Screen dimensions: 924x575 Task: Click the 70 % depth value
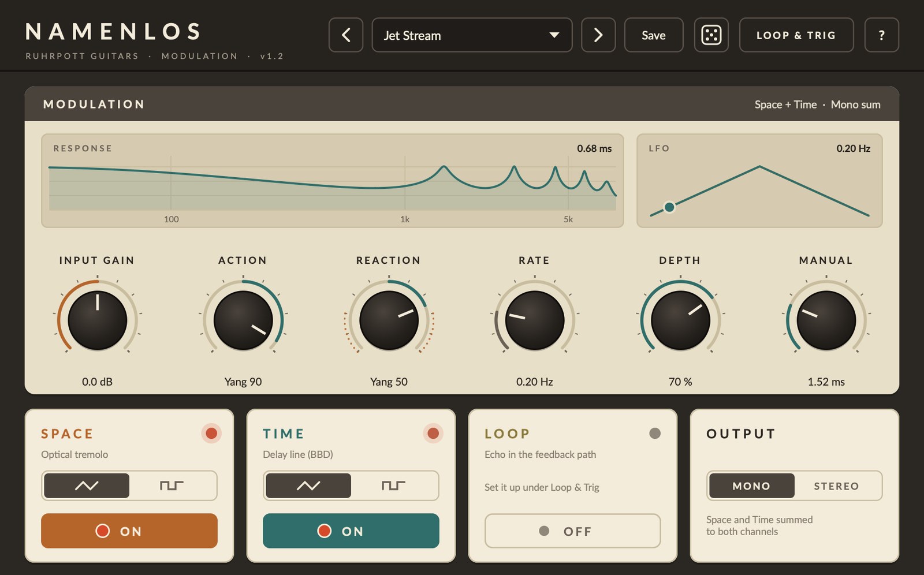tap(680, 382)
